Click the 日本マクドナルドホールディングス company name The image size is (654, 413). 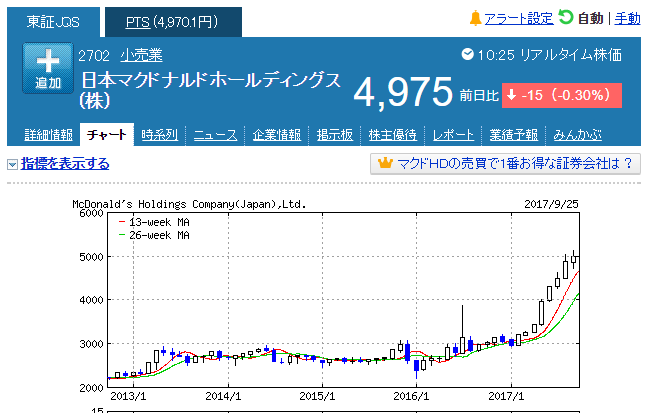pyautogui.click(x=211, y=90)
